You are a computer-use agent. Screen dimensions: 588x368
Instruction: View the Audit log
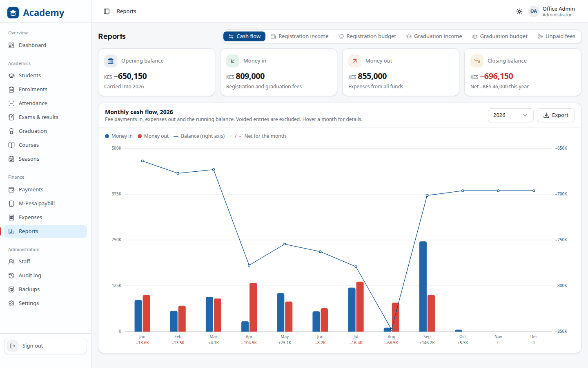45,276
